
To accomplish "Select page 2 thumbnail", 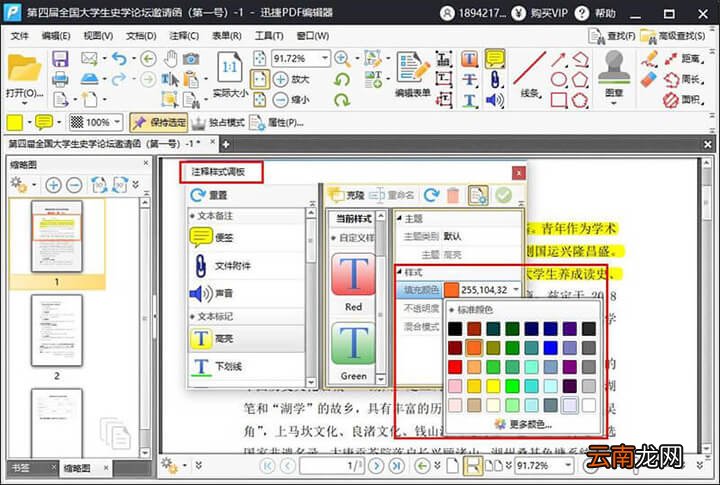I will pos(56,331).
